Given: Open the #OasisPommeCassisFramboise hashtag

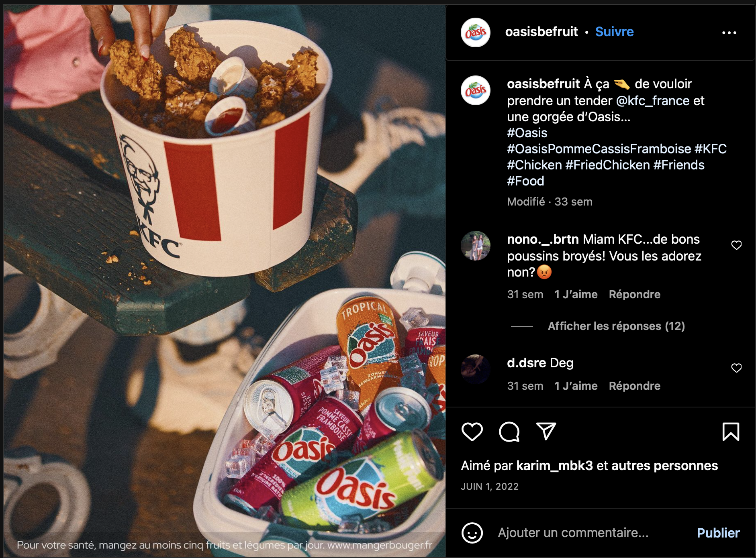Looking at the screenshot, I should 599,149.
